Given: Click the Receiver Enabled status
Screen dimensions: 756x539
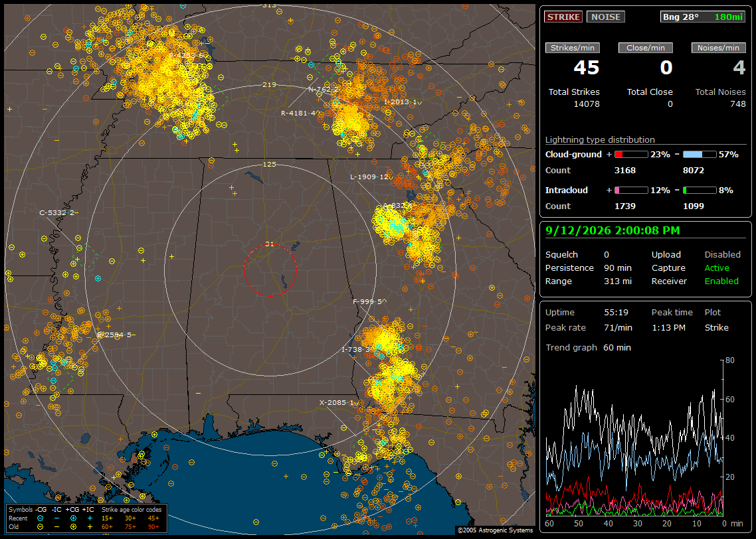Looking at the screenshot, I should pos(721,281).
